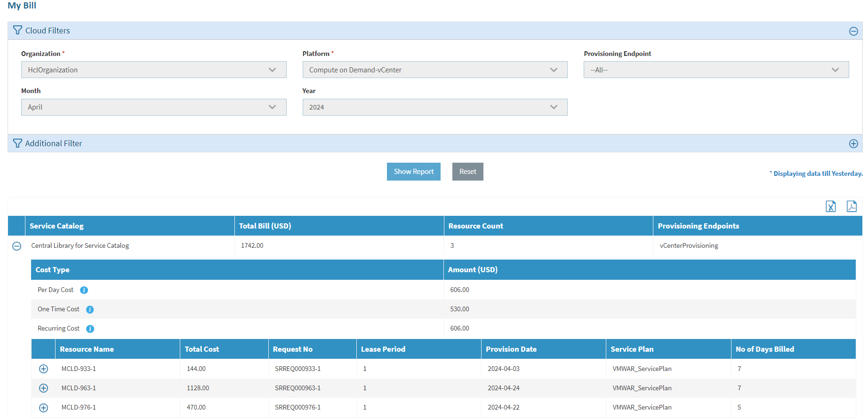The height and width of the screenshot is (418, 868).
Task: Open the Platform dropdown
Action: 435,70
